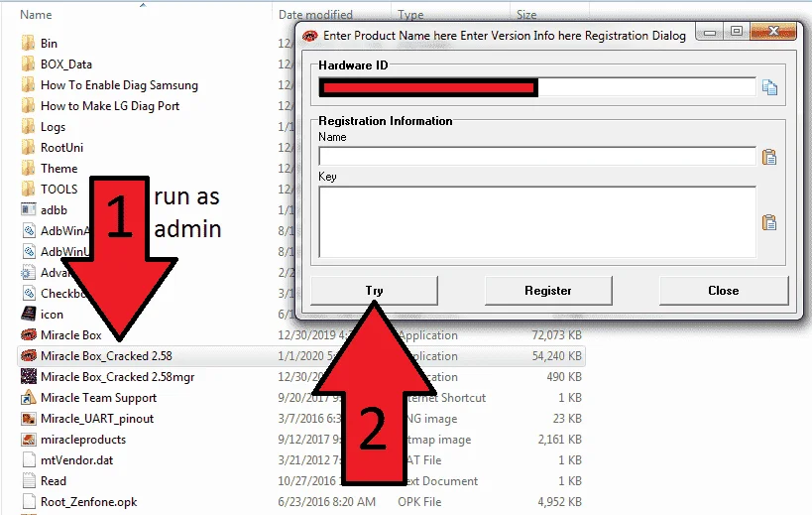Click 'Miracle Box_Cracked 2.58mgr' file name
The image size is (812, 515).
118,377
